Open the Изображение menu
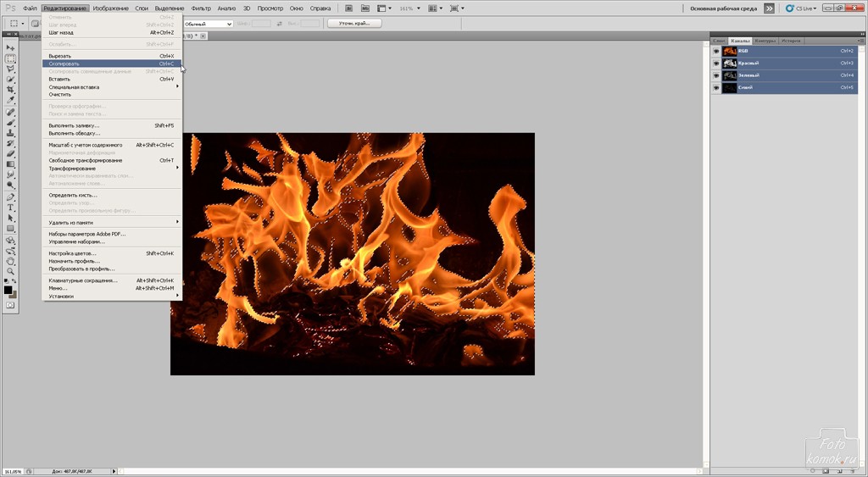The width and height of the screenshot is (868, 477). 111,8
